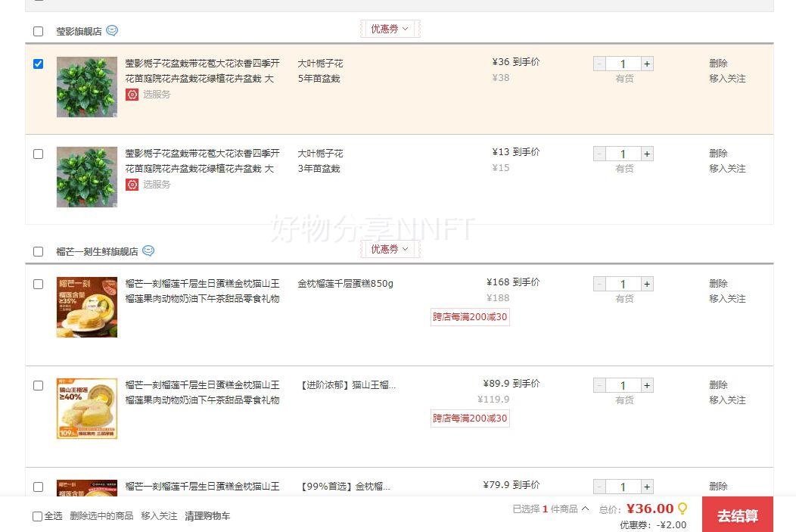
Task: Select the 3年苗盆栽 gardenia checkbox
Action: click(39, 154)
